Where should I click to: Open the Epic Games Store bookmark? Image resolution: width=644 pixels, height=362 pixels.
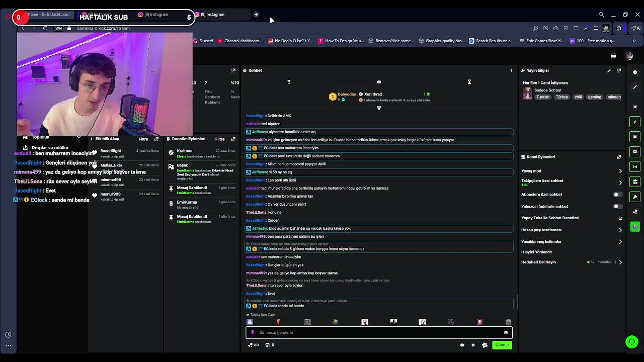[541, 41]
